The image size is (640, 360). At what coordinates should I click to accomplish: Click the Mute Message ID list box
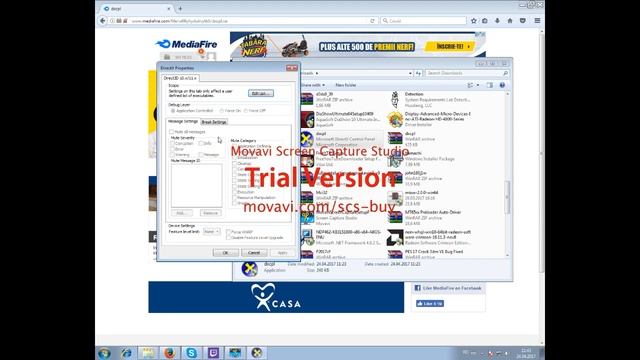point(196,185)
